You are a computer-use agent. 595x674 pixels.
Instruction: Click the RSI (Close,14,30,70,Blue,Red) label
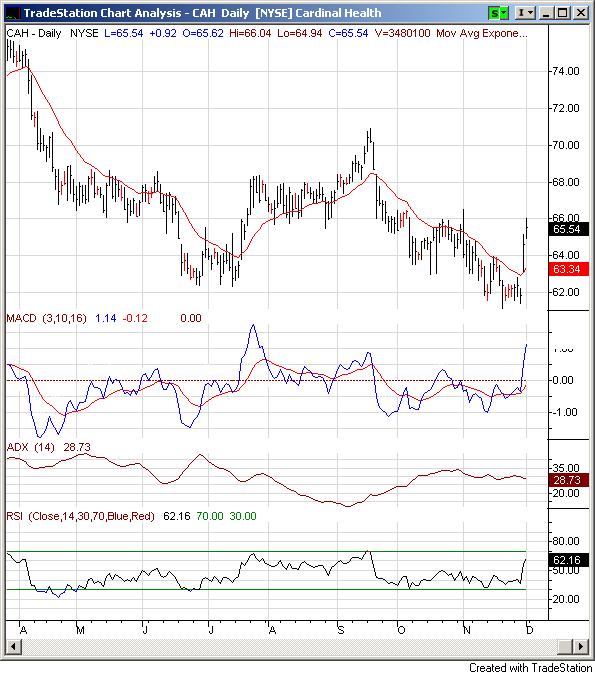[x=80, y=516]
